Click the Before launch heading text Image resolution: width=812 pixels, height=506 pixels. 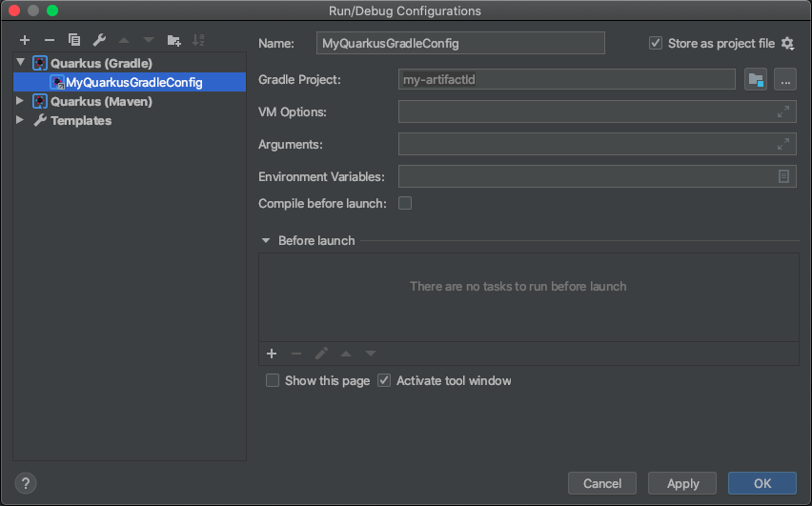click(x=316, y=241)
